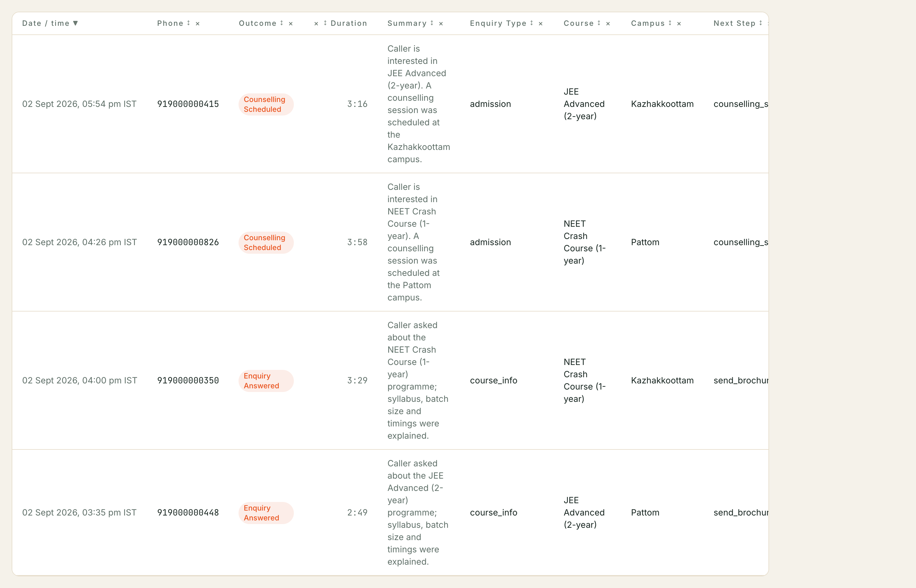This screenshot has height=588, width=916.
Task: Select the Enquiry Answered badge for 919000000448
Action: coord(266,513)
